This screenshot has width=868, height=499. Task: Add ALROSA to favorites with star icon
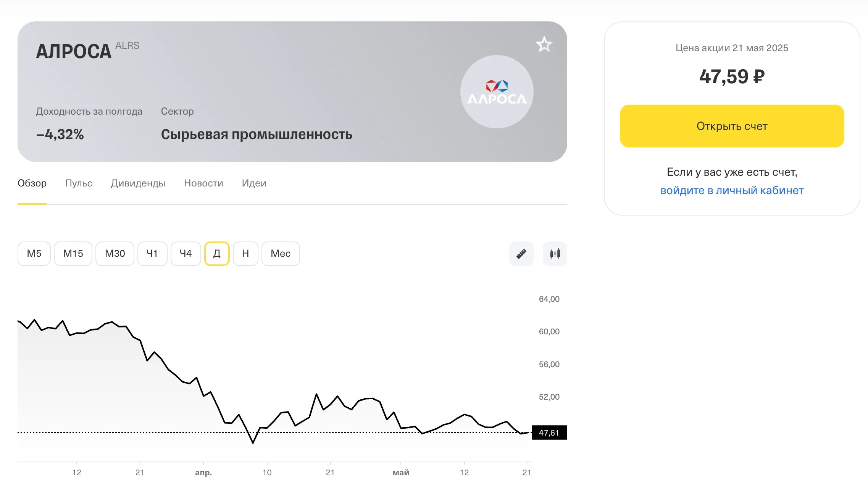[x=544, y=44]
